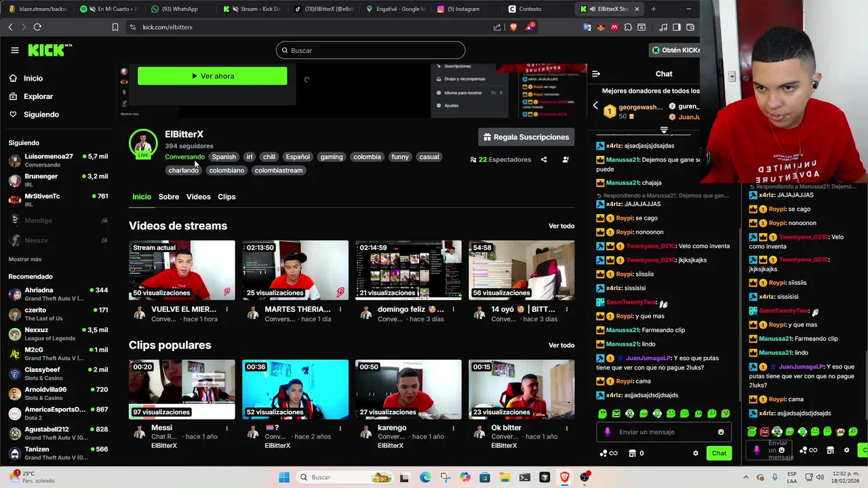Click the add-user icon beside the share icon
This screenshot has width=868, height=488.
click(566, 160)
